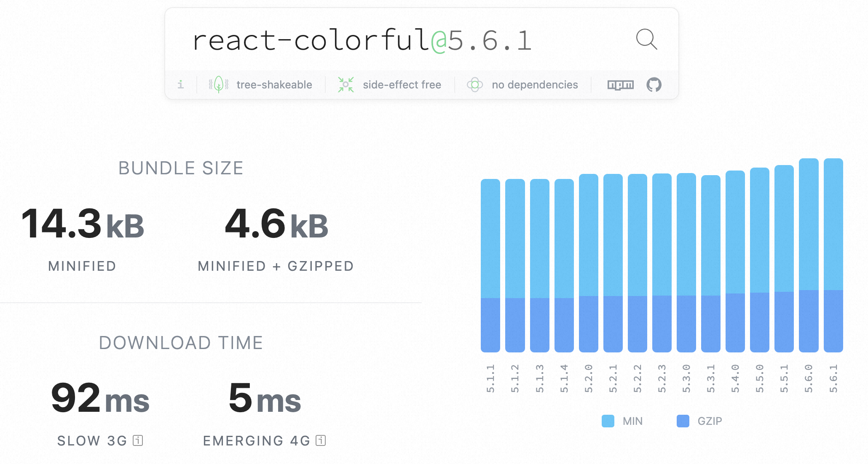This screenshot has width=868, height=464.
Task: Open info icon next to Emerging 4G
Action: click(x=321, y=440)
